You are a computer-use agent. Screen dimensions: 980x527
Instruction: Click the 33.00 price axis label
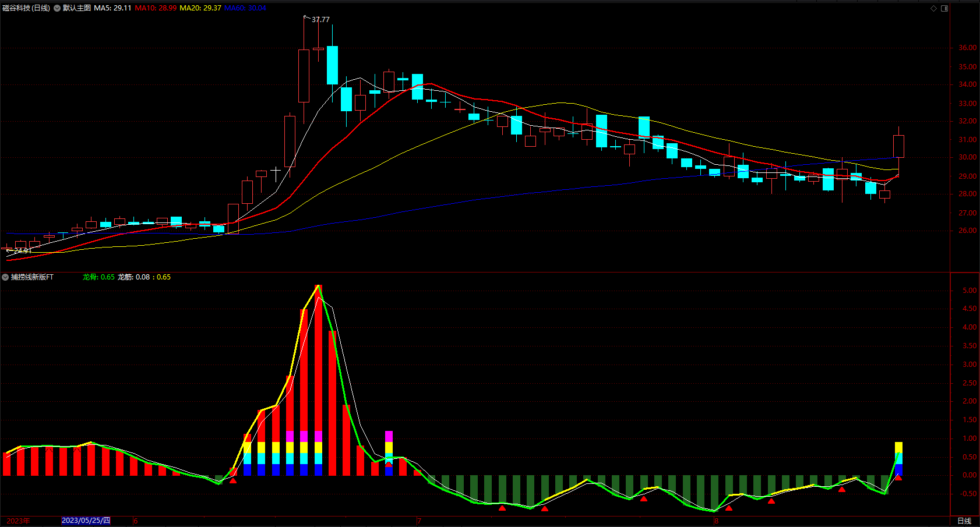pyautogui.click(x=968, y=104)
